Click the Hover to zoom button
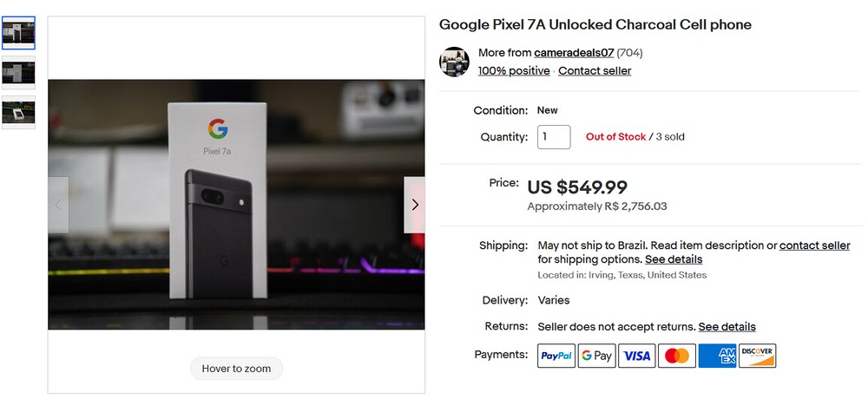The height and width of the screenshot is (399, 868). (236, 369)
